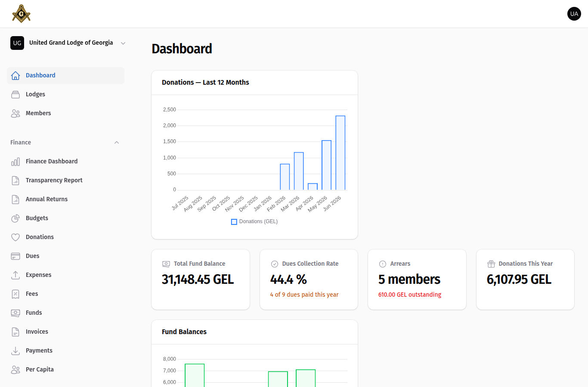
Task: Open the Per Capita page
Action: coord(65,370)
